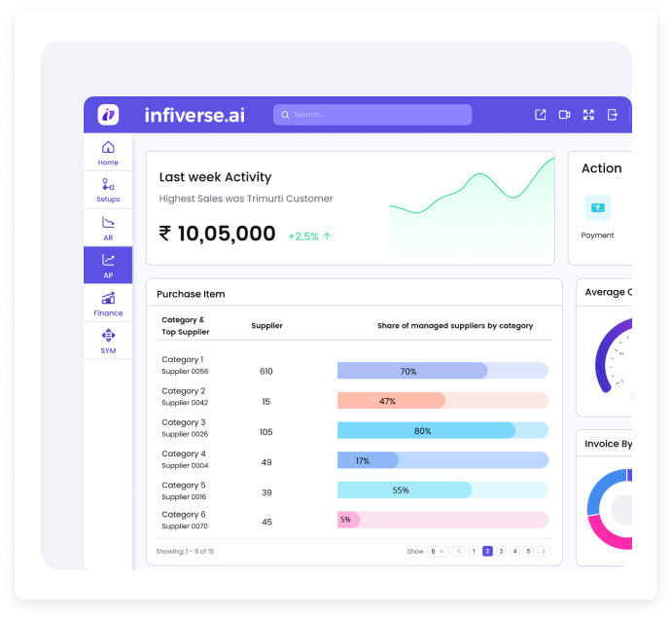Viewport: 672px width, 618px height.
Task: Click the video camera icon
Action: tap(564, 115)
